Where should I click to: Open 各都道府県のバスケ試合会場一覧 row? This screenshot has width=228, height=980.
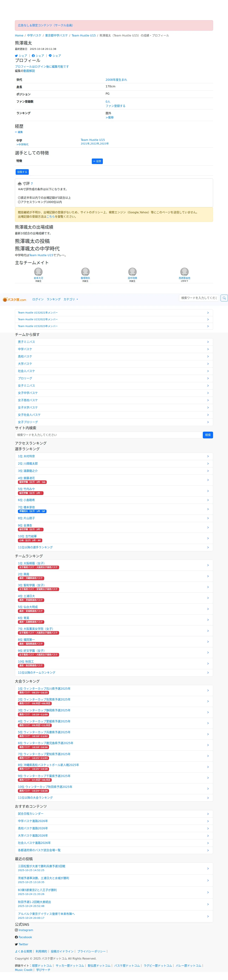coord(114,850)
